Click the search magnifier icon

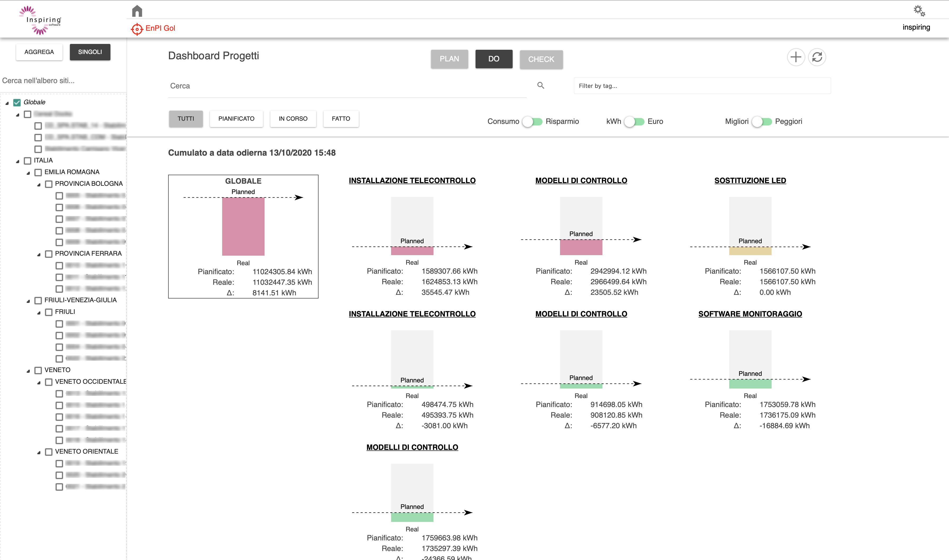coord(540,85)
